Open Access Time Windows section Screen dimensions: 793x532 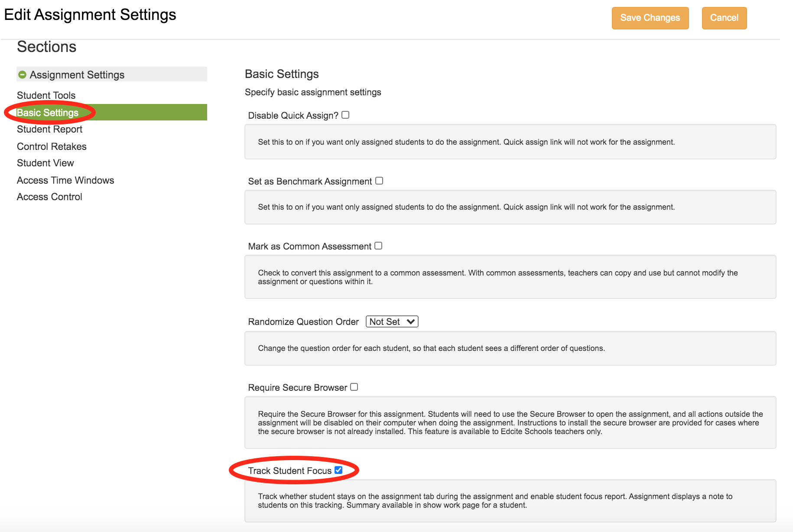coord(65,180)
